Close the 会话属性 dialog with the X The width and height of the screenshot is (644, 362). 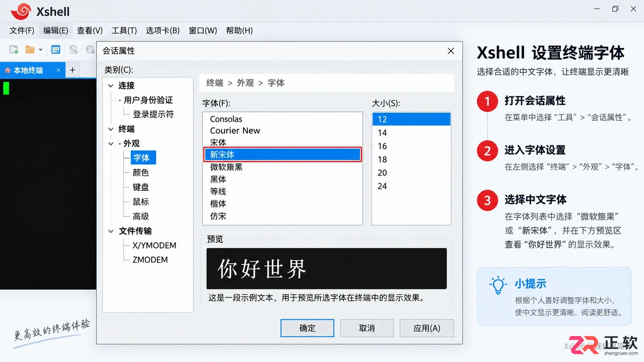451,51
